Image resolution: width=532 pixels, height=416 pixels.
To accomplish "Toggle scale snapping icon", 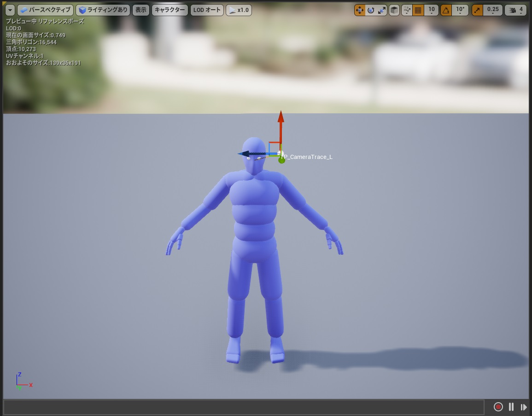I will click(477, 10).
